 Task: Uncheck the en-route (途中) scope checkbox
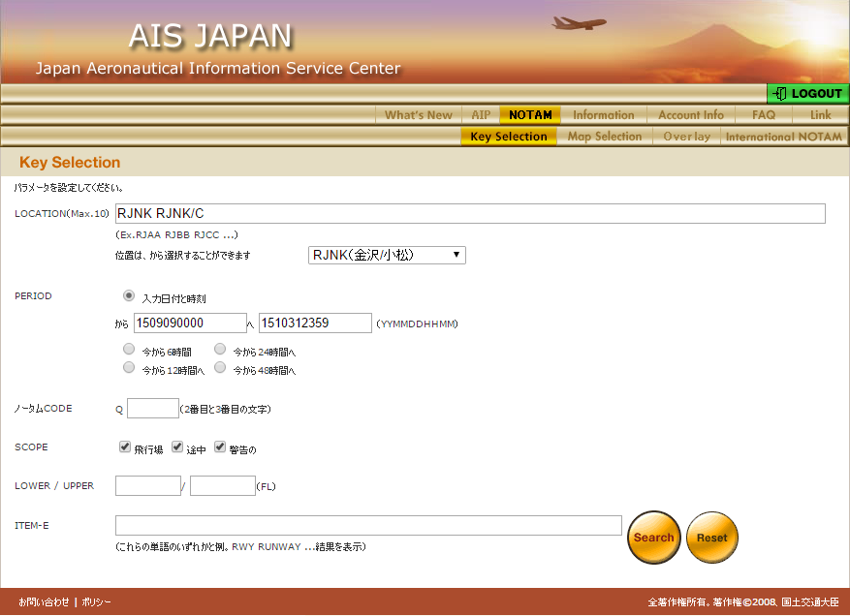[176, 447]
